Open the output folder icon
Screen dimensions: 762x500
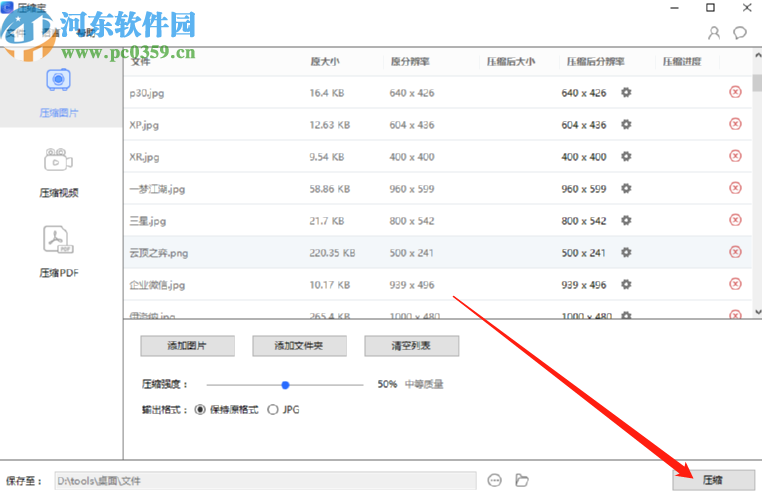point(521,481)
